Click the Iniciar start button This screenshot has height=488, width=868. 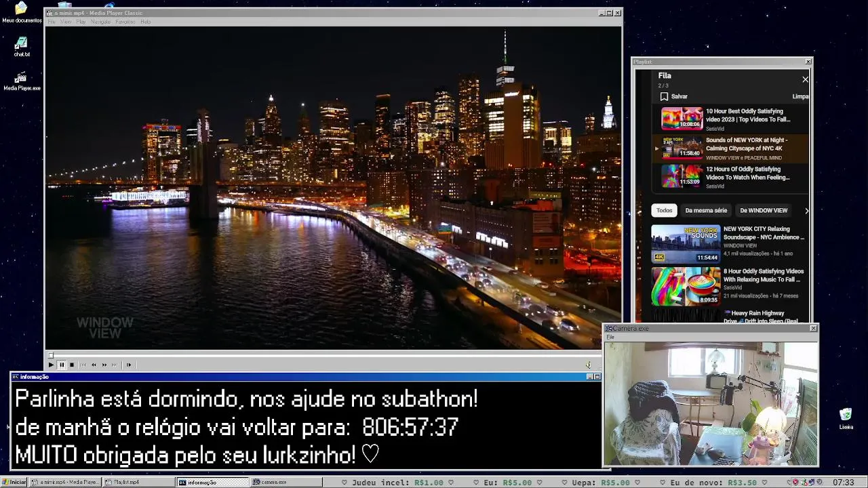[x=14, y=482]
